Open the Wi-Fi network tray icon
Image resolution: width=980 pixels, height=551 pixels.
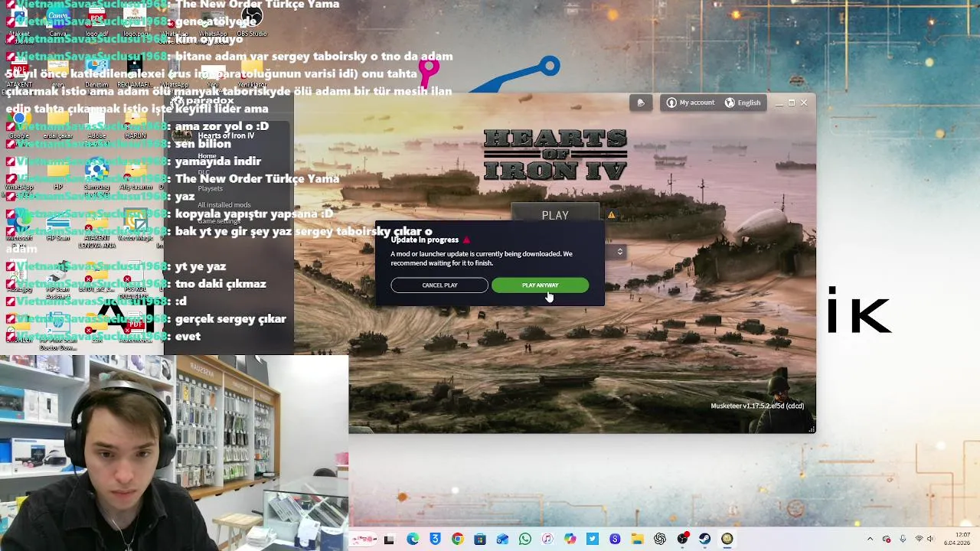pyautogui.click(x=920, y=539)
